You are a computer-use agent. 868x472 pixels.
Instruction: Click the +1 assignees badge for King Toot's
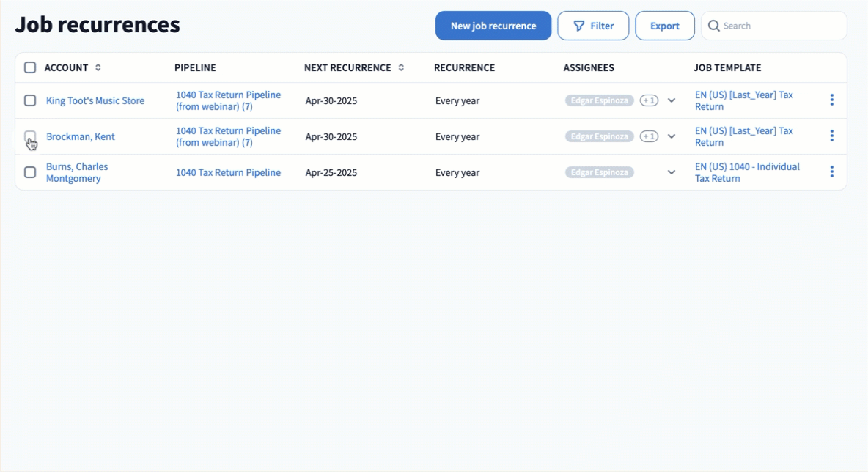[649, 100]
